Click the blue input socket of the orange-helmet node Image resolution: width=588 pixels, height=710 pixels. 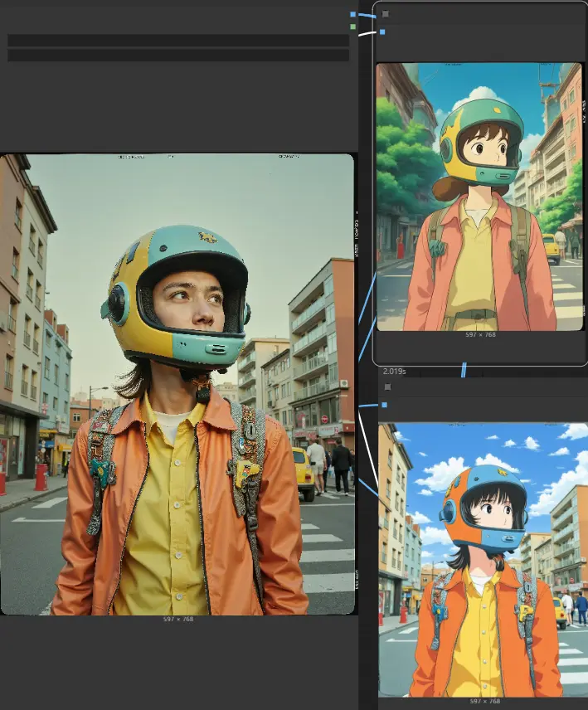(x=384, y=405)
